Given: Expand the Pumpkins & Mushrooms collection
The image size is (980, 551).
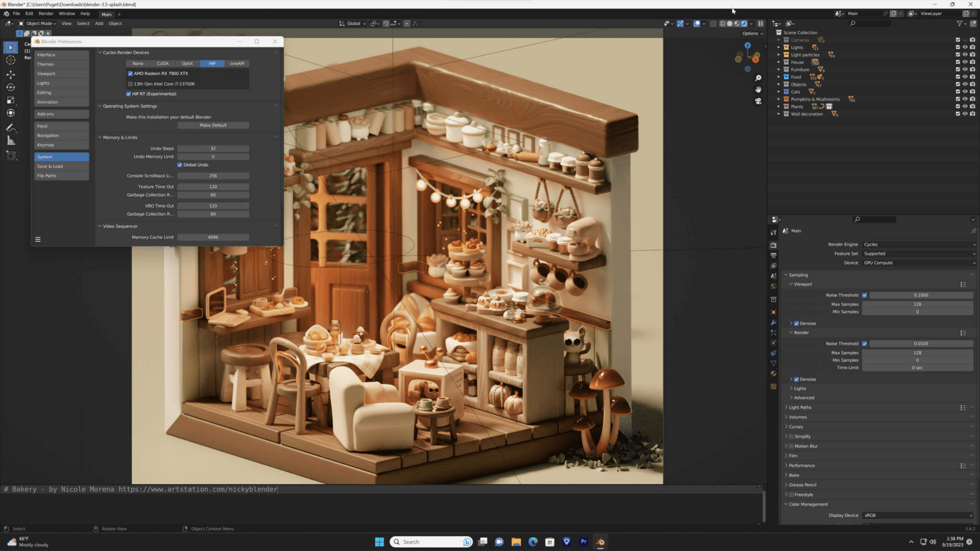Looking at the screenshot, I should pyautogui.click(x=779, y=99).
